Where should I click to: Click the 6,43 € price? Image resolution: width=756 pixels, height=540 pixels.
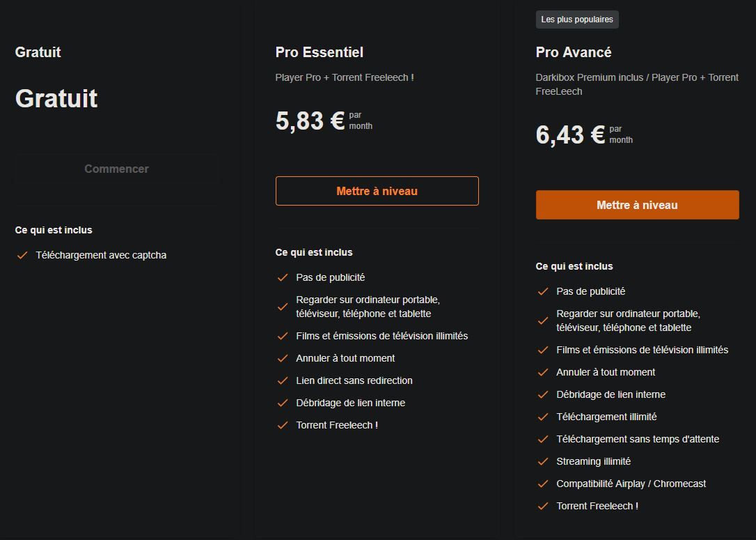[x=570, y=134]
